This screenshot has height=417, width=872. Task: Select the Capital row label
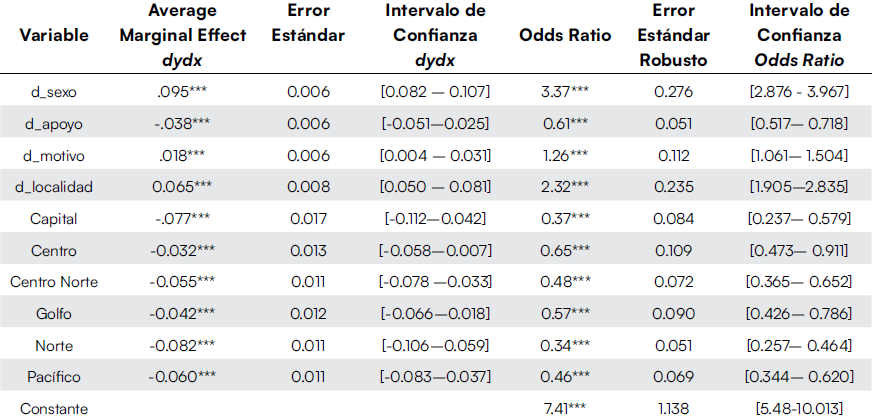[54, 219]
